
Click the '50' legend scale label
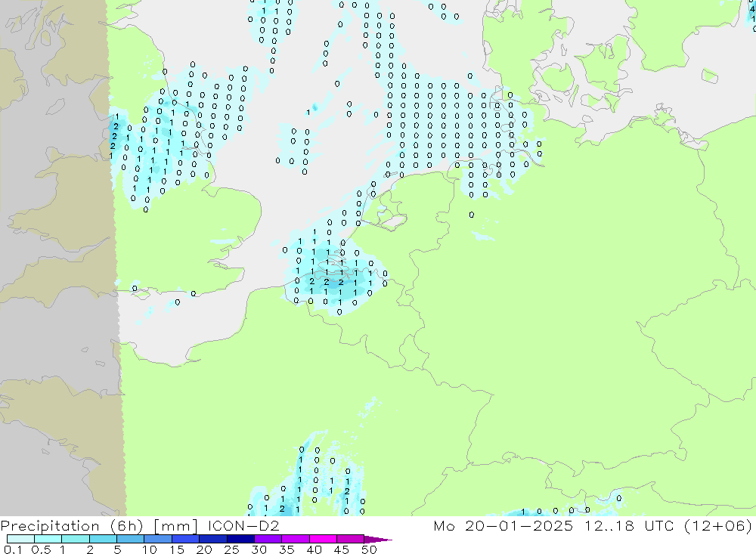pos(369,549)
